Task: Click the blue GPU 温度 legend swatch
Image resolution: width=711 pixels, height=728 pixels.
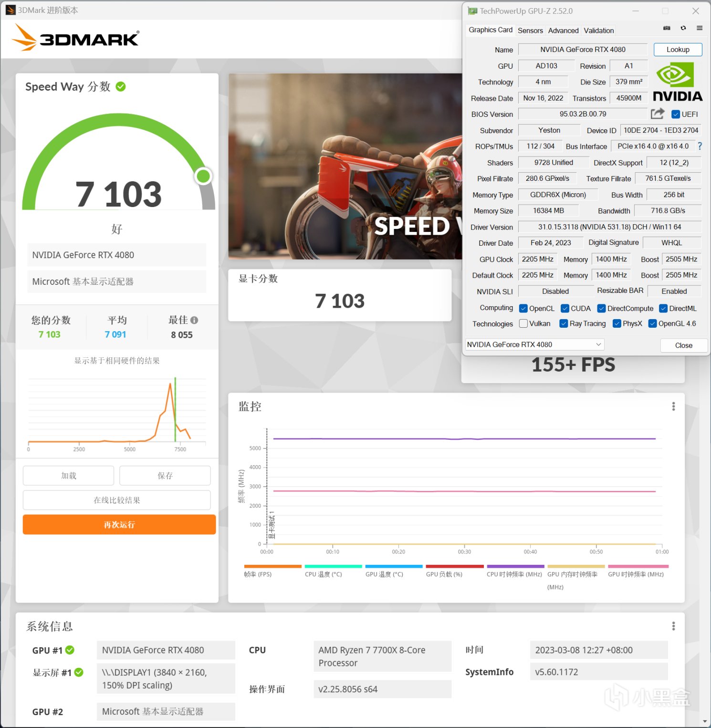Action: [394, 566]
